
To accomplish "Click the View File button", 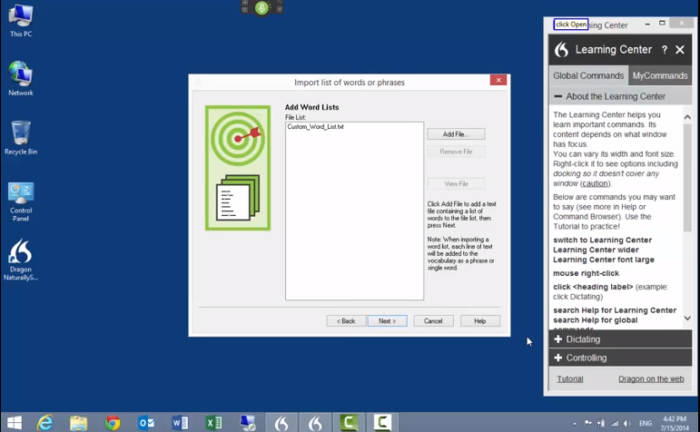I will (456, 184).
